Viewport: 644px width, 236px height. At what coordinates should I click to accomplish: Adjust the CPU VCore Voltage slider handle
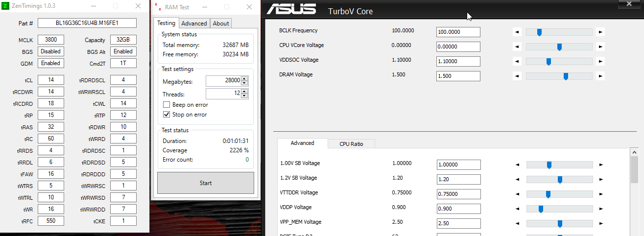[x=559, y=47]
